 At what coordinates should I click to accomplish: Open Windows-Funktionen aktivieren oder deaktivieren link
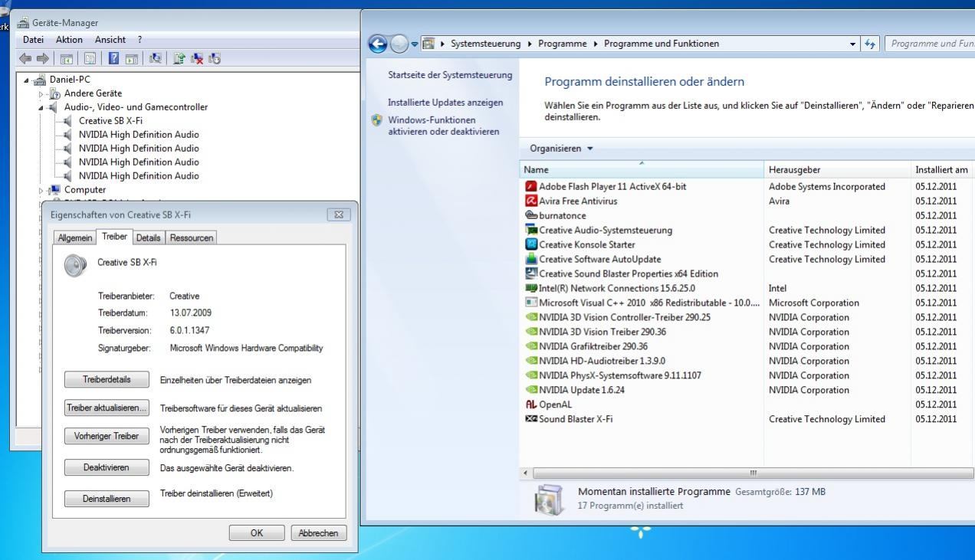coord(442,126)
